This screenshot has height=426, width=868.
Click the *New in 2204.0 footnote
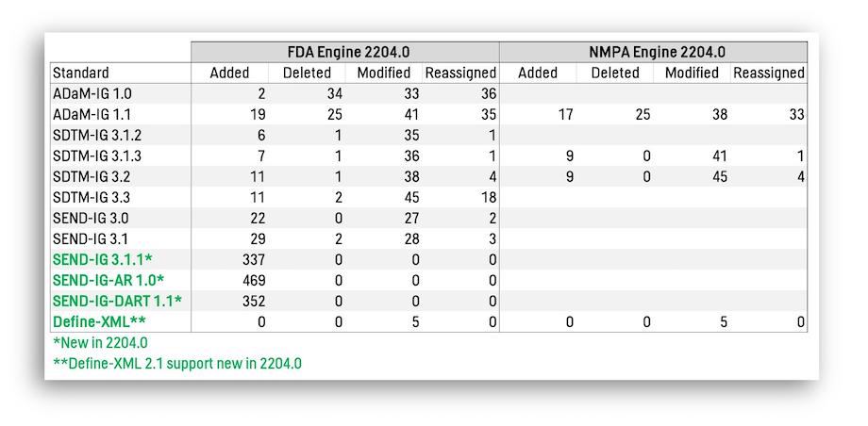(100, 343)
